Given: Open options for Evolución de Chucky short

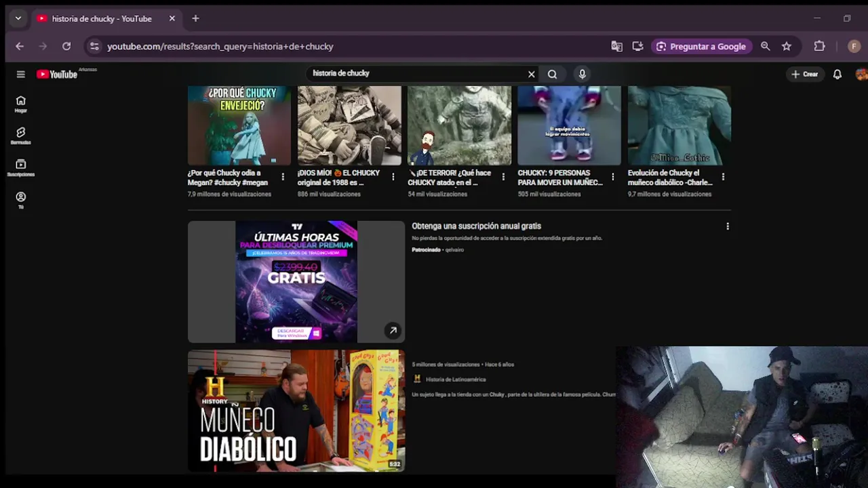Looking at the screenshot, I should click(723, 177).
